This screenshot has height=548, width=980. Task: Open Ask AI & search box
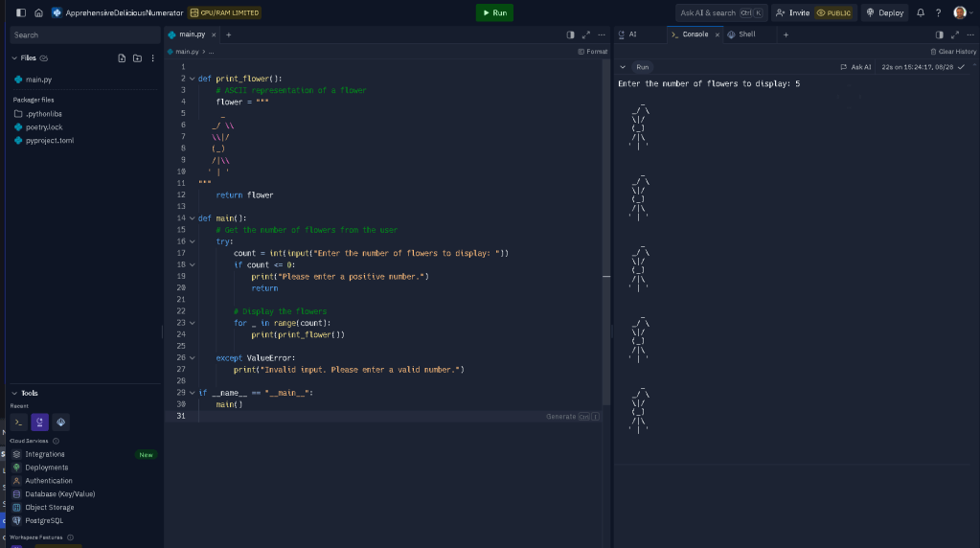pos(721,12)
